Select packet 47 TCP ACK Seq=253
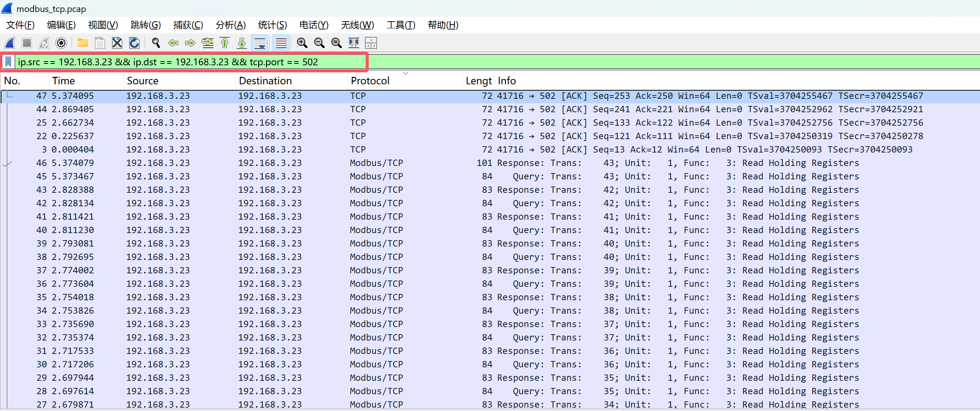 click(x=490, y=96)
